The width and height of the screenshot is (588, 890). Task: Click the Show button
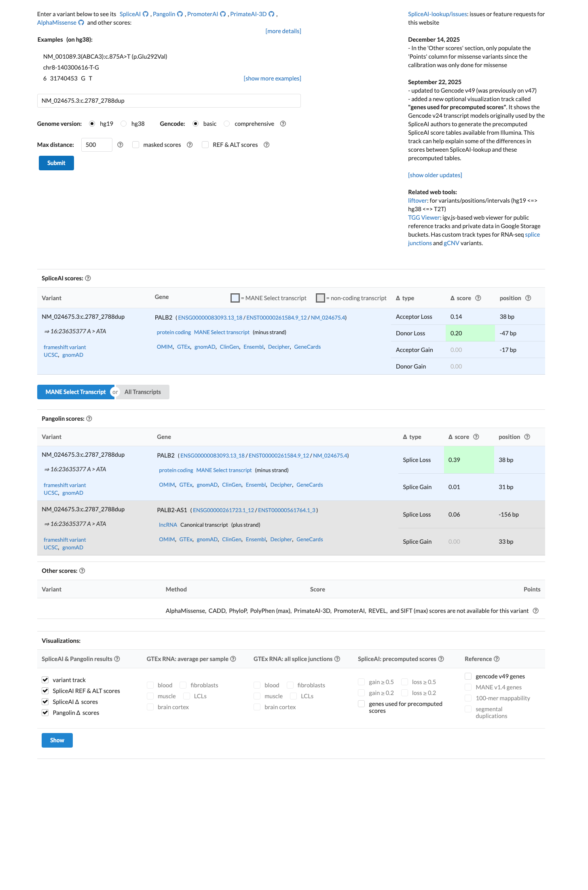point(57,740)
